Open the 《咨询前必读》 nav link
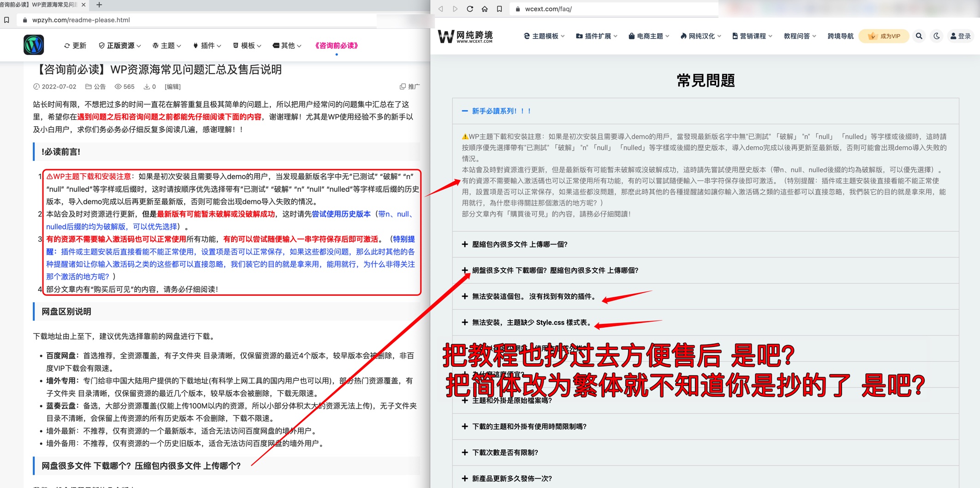The image size is (980, 488). point(336,46)
